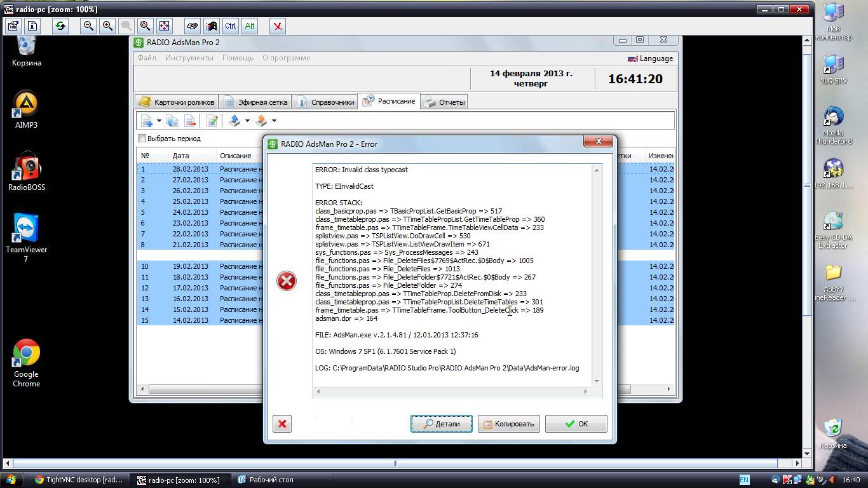Open the Помощь menu

pyautogui.click(x=238, y=58)
